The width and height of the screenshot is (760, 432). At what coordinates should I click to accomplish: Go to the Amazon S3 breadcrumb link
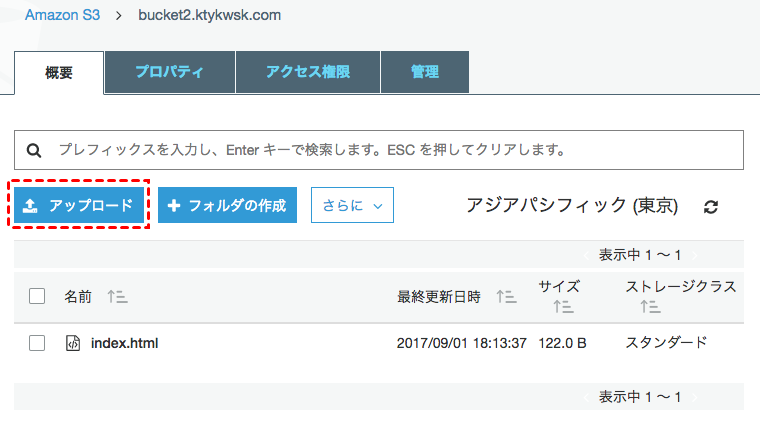(x=61, y=16)
